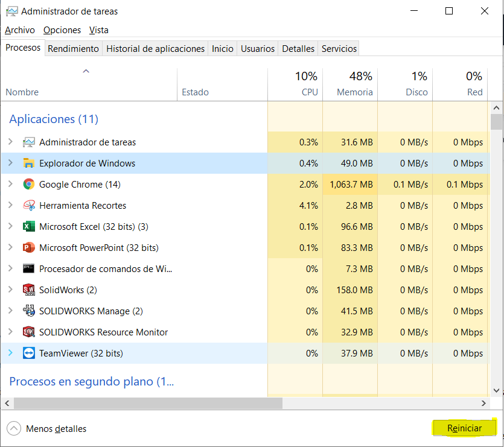Screen dimensions: 504x447
Task: Click the Herramienta Recortes scissors icon
Action: click(x=28, y=205)
